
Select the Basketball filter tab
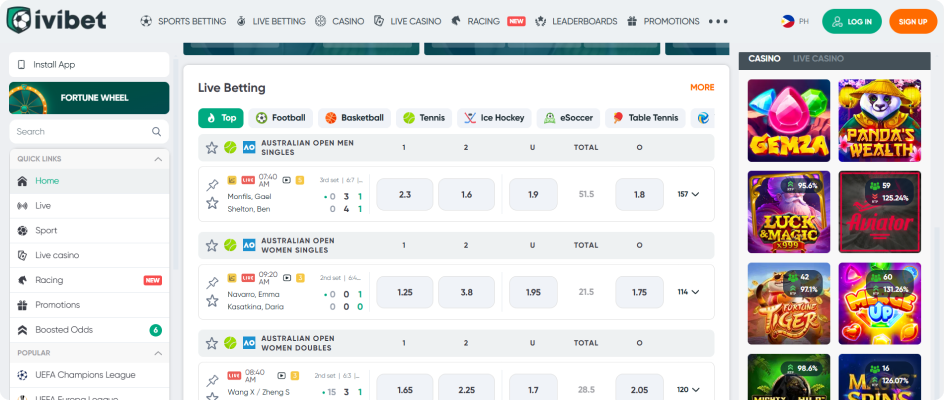pyautogui.click(x=355, y=118)
